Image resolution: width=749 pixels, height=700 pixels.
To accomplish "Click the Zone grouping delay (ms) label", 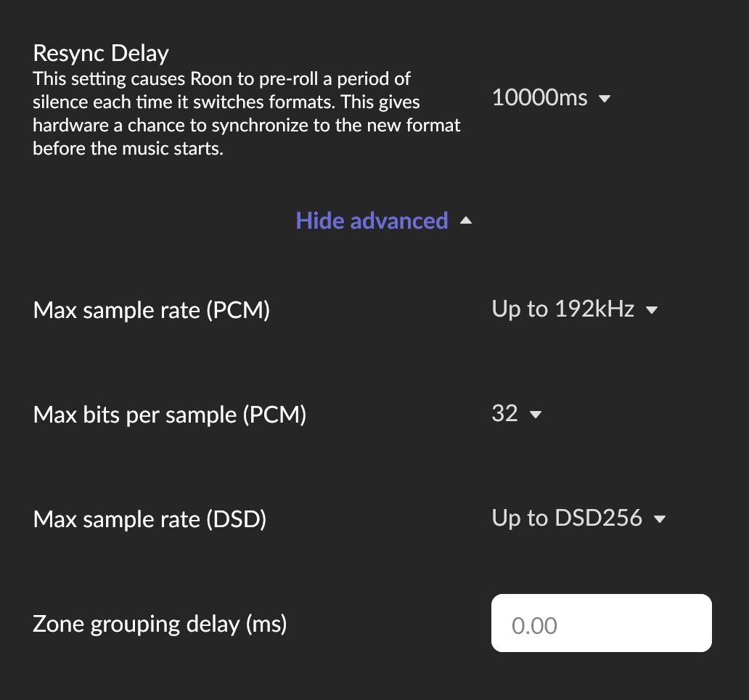I will tap(160, 624).
